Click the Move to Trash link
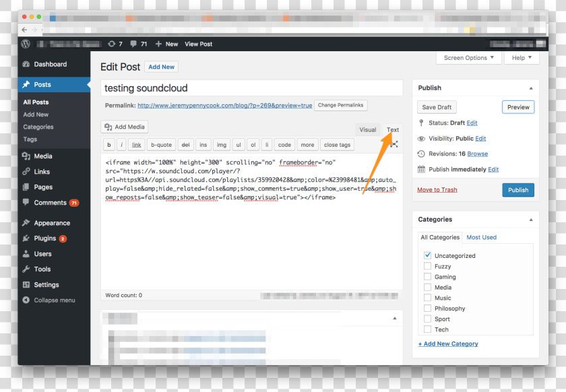566x392 pixels. tap(437, 189)
